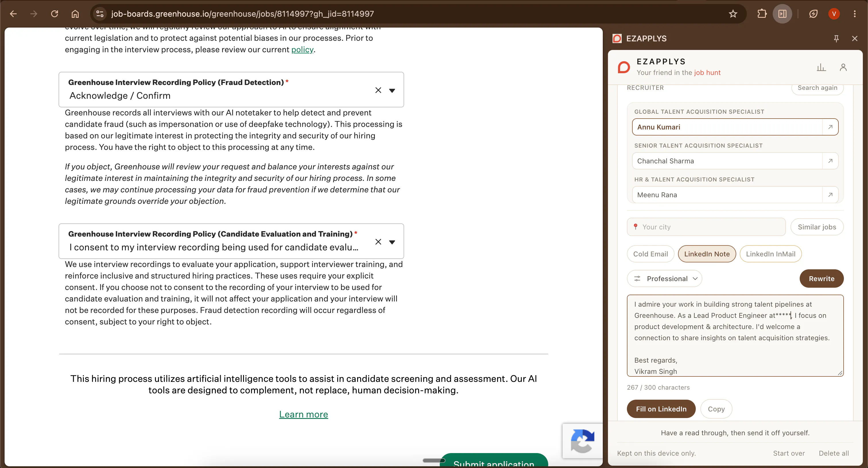
Task: Pin the EZAPPLYS side panel
Action: point(836,39)
